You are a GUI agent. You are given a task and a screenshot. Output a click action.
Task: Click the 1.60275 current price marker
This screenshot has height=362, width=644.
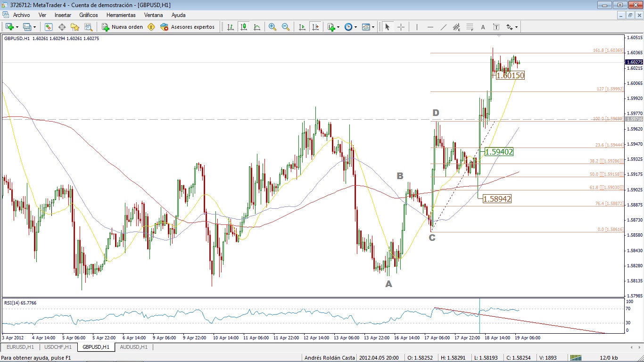634,62
